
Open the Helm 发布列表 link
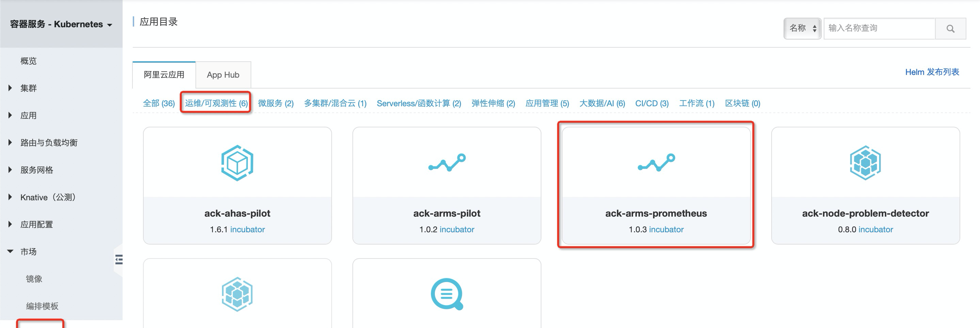932,72
